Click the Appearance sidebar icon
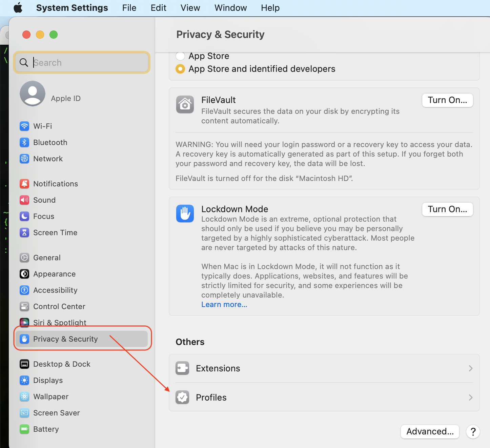The width and height of the screenshot is (490, 448). pos(24,274)
